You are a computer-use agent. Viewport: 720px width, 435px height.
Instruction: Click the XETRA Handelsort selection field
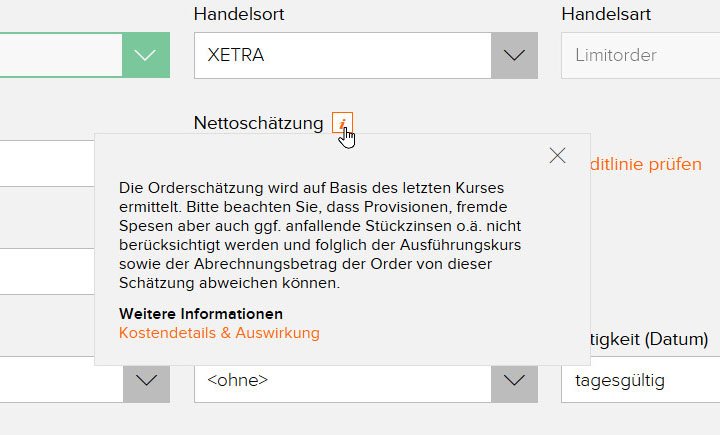[x=342, y=55]
